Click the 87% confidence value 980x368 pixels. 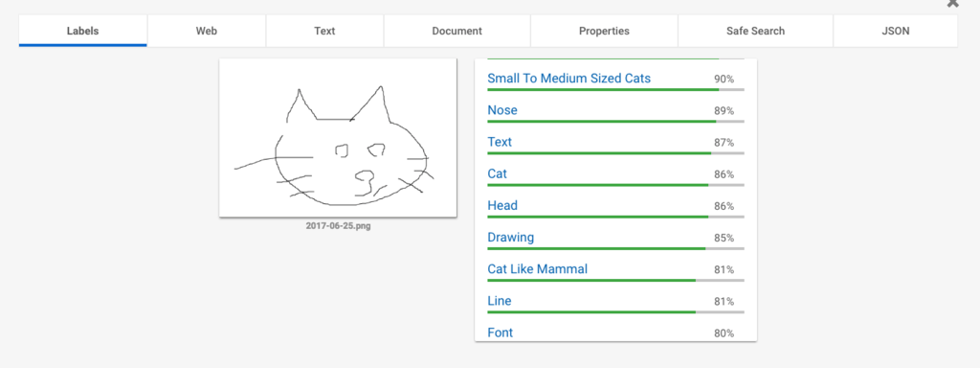(724, 143)
